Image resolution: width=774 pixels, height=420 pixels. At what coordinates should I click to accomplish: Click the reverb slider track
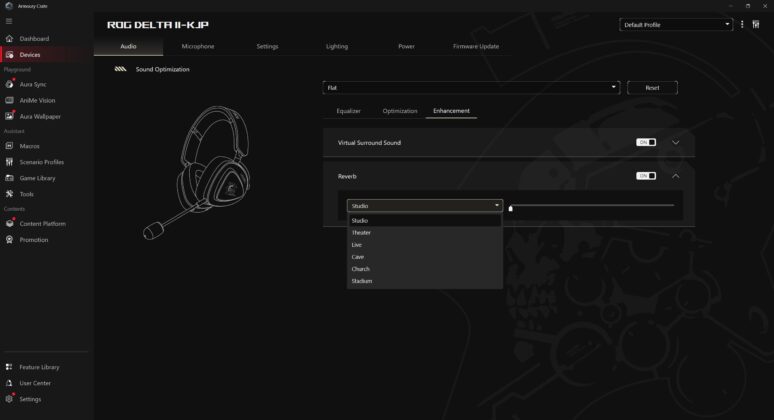(592, 205)
